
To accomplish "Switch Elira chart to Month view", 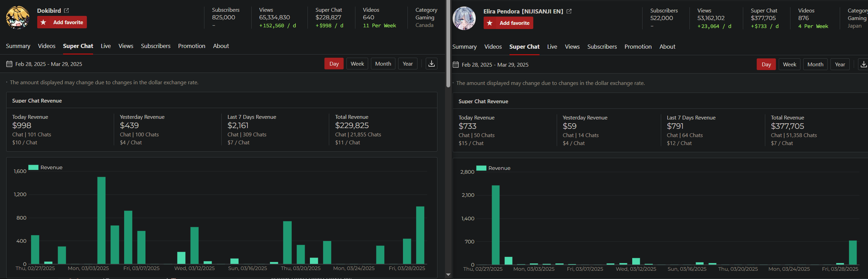I will point(815,64).
